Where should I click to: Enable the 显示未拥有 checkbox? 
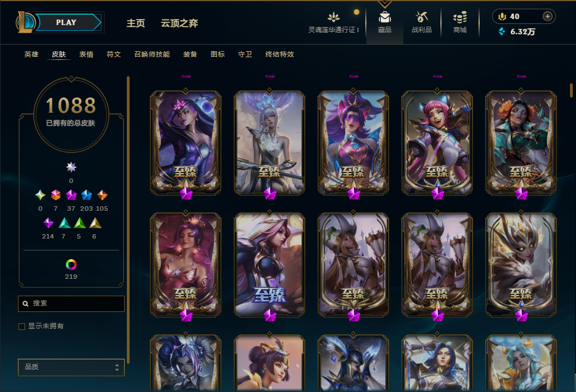click(22, 327)
